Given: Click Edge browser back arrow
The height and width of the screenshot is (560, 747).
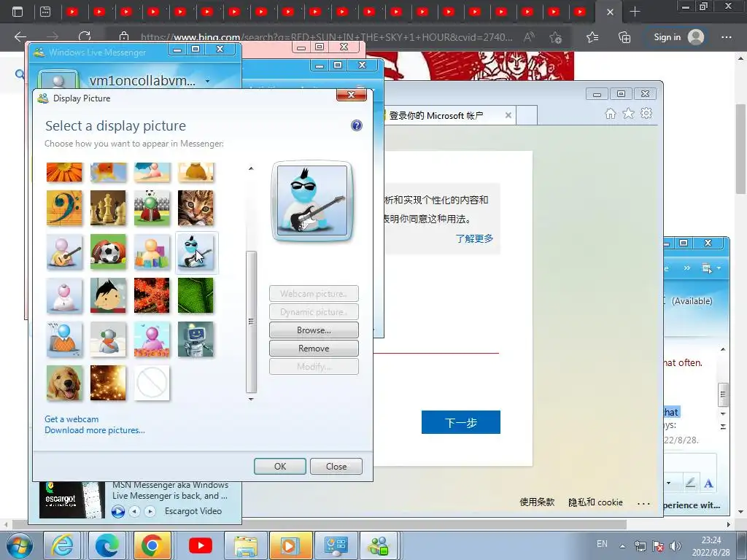Looking at the screenshot, I should click(x=20, y=36).
